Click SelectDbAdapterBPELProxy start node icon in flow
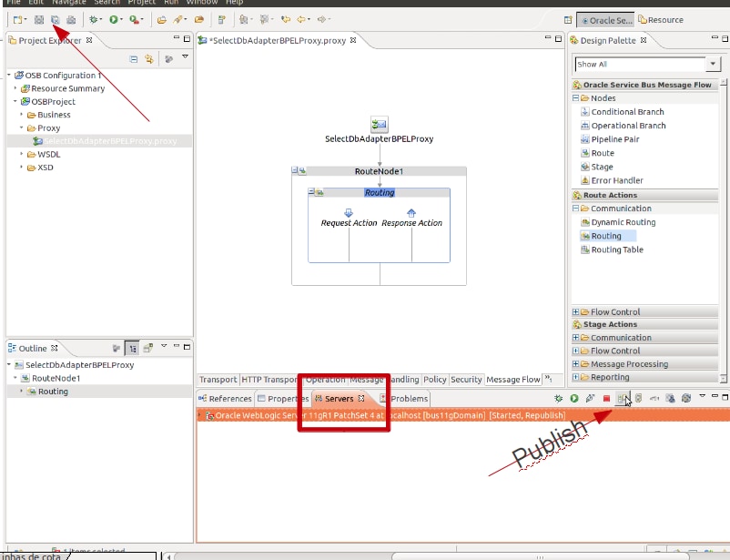The image size is (730, 560). tap(379, 125)
